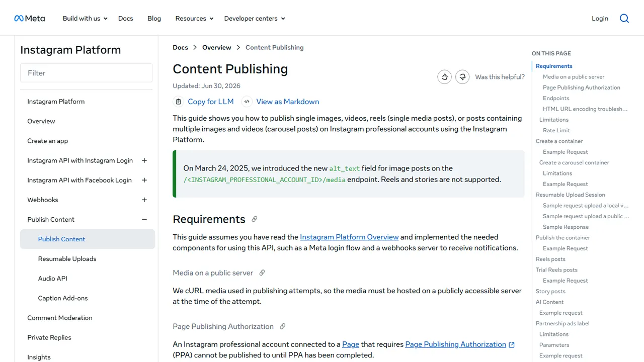
Task: Go to Docs in the top navigation
Action: [x=126, y=19]
